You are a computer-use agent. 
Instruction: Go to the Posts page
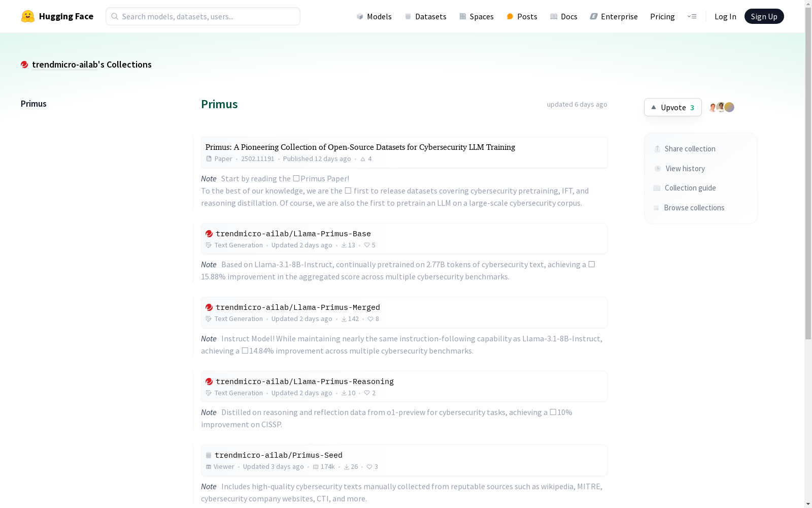522,16
